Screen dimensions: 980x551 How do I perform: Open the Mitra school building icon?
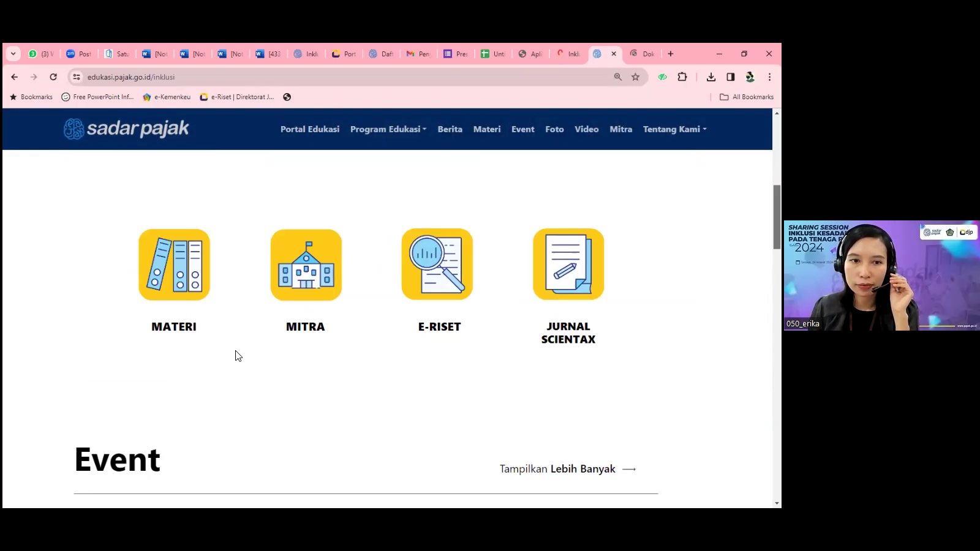click(306, 264)
